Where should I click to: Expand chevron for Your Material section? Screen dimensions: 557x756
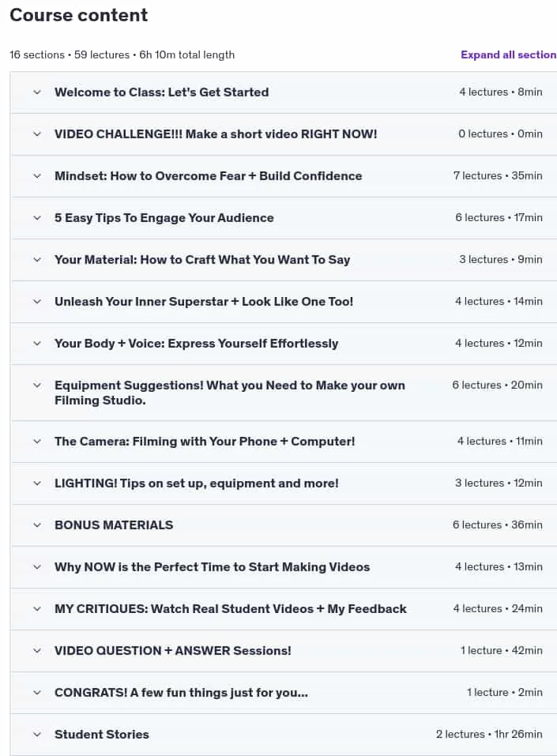37,260
